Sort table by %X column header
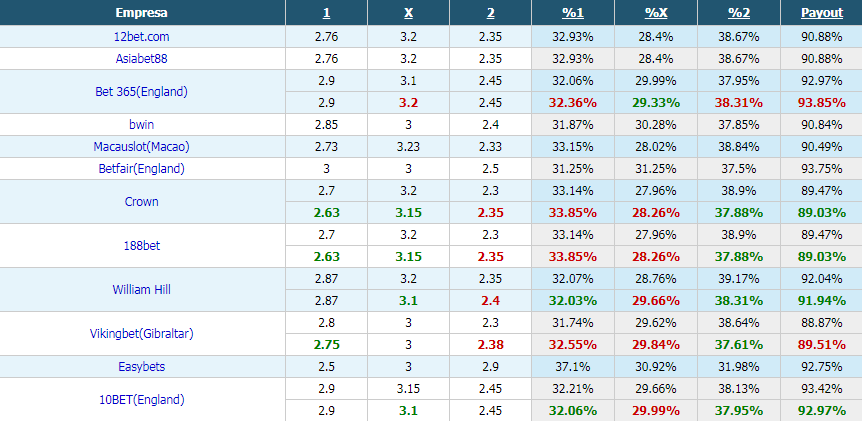Viewport: 862px width, 421px height. click(x=656, y=13)
